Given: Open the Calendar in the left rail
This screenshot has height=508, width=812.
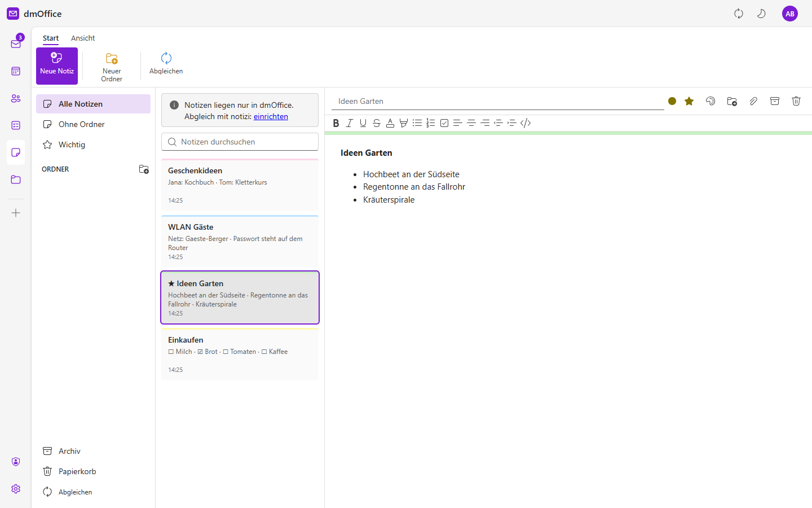Looking at the screenshot, I should coord(16,71).
